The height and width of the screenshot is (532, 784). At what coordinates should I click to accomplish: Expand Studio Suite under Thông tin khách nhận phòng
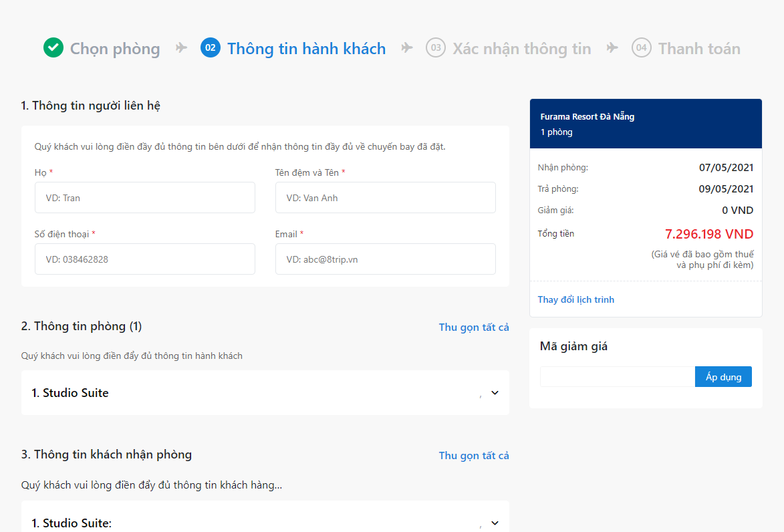coord(495,523)
